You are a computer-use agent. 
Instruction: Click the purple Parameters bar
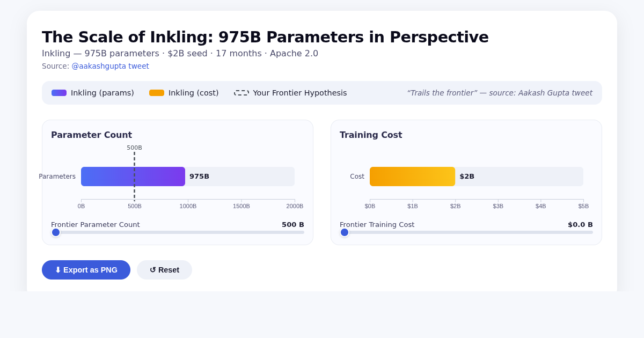(133, 177)
